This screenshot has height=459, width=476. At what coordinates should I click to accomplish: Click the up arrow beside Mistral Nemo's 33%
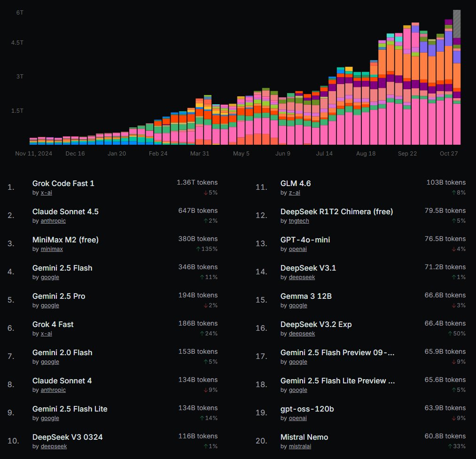click(x=450, y=446)
